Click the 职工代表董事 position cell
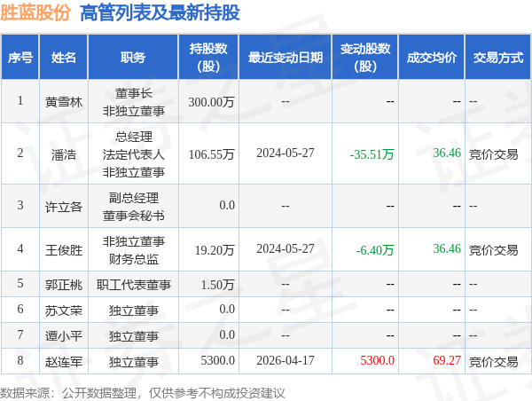This screenshot has width=532, height=401. (133, 285)
